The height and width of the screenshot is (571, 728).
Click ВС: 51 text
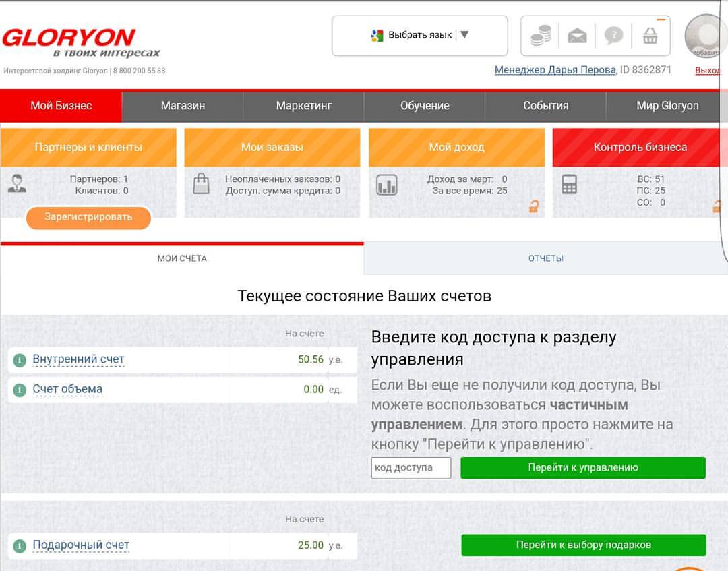click(x=651, y=179)
